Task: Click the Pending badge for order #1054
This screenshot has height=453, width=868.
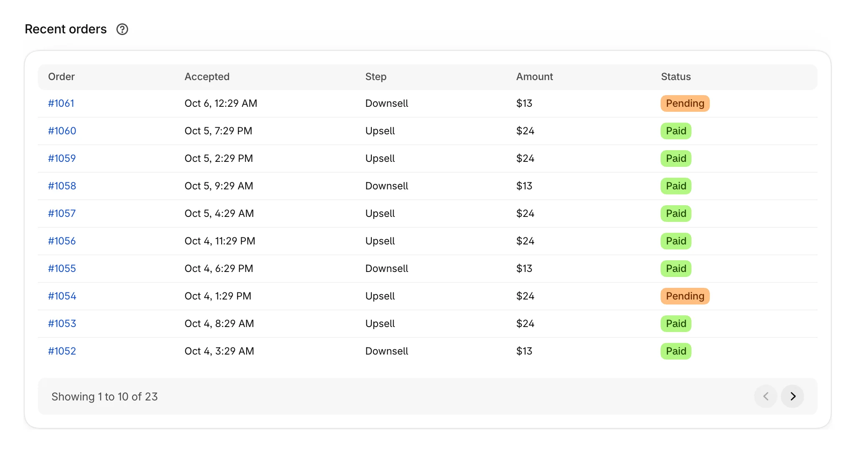Action: coord(685,296)
